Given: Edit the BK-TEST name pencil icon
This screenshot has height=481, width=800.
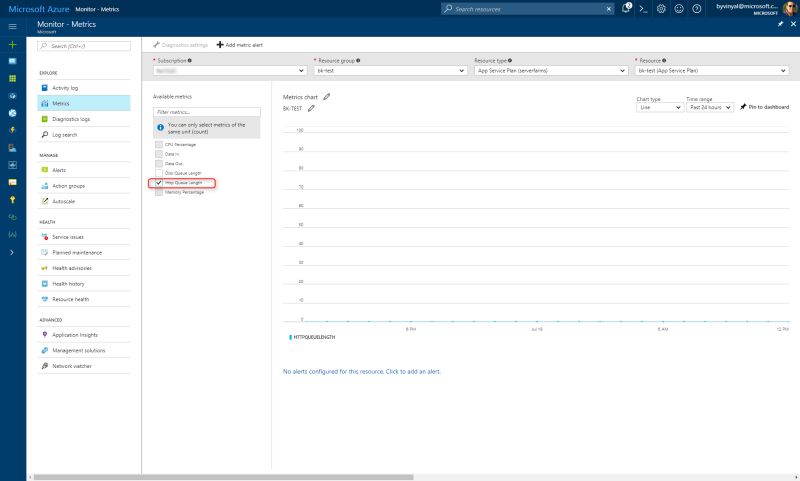Looking at the screenshot, I should coord(311,108).
